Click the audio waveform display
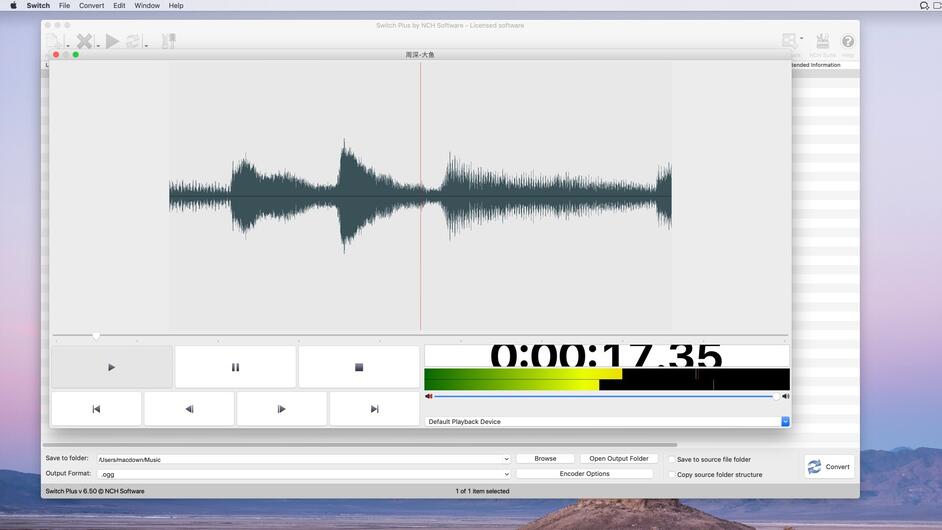Screen dimensions: 942x530 pos(420,195)
